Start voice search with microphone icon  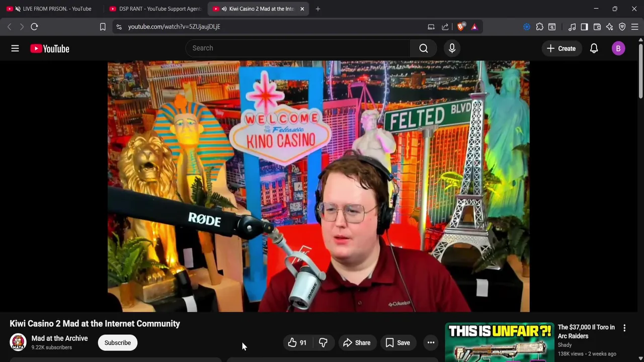coord(452,48)
